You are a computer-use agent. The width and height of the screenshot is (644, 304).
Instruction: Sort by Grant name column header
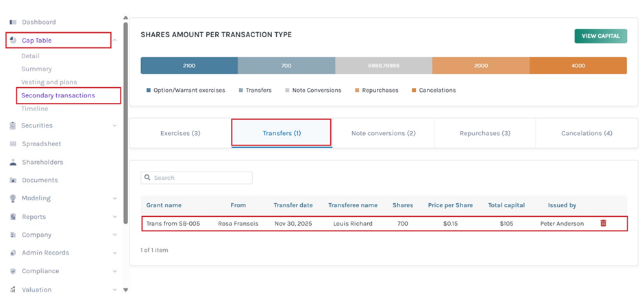coord(164,205)
